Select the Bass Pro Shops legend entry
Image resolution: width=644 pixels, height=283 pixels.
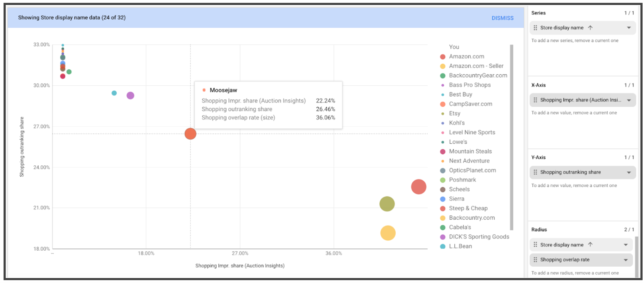coord(465,85)
